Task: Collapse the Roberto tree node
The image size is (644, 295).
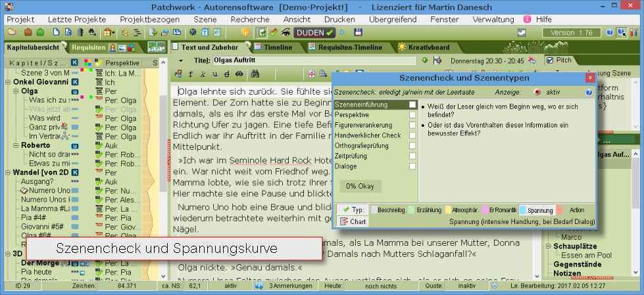Action: click(16, 145)
